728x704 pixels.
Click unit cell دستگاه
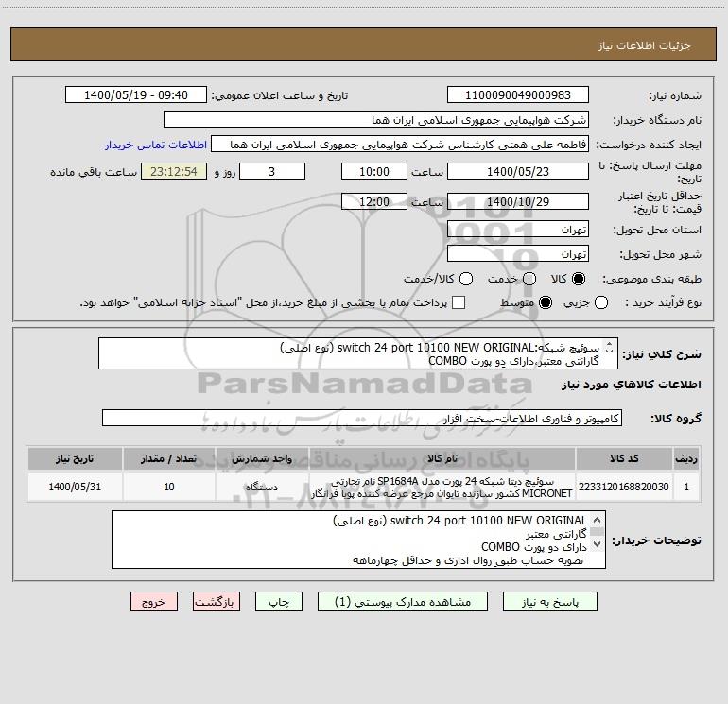point(262,487)
